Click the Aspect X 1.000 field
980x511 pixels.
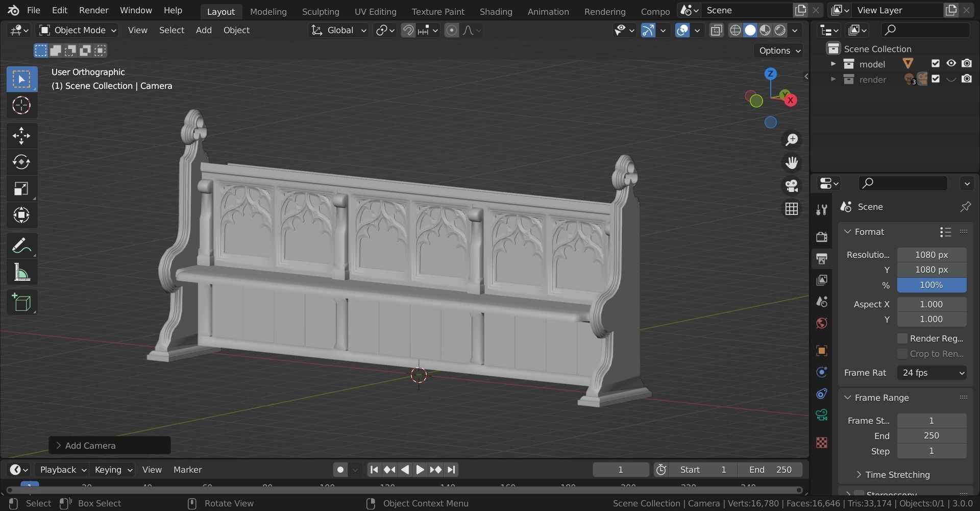coord(932,305)
